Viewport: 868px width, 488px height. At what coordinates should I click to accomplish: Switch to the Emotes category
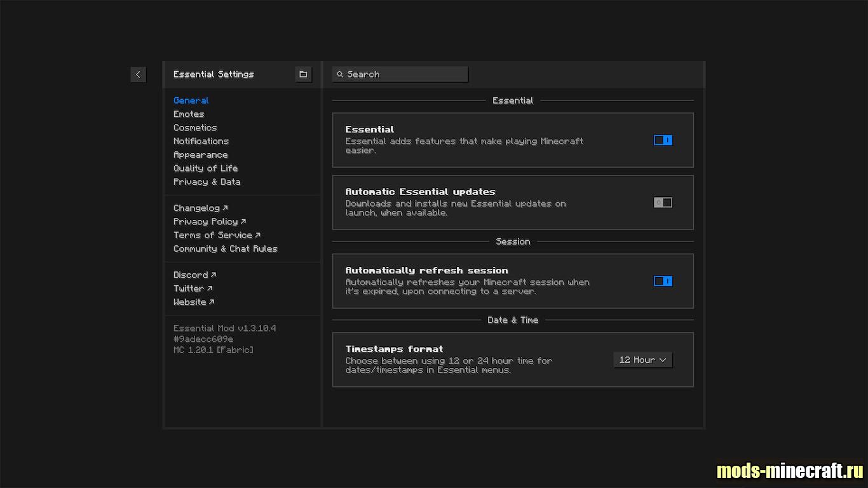tap(189, 114)
